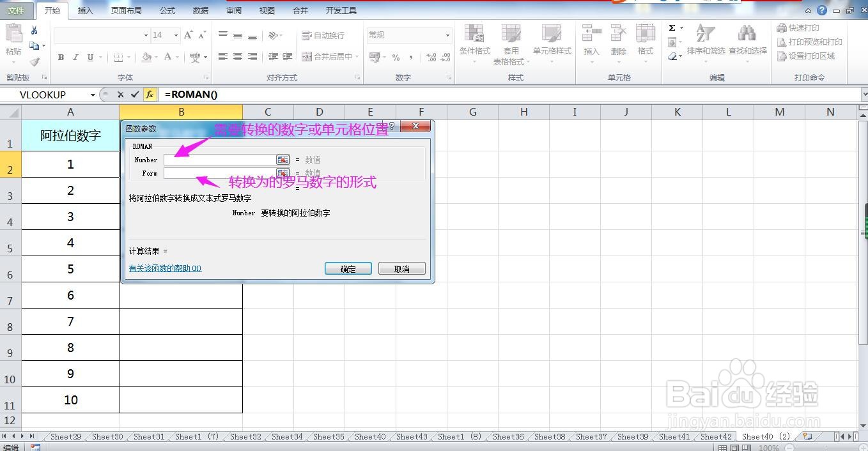
Task: Switch to the Developer (开发工具) tab
Action: pyautogui.click(x=341, y=10)
